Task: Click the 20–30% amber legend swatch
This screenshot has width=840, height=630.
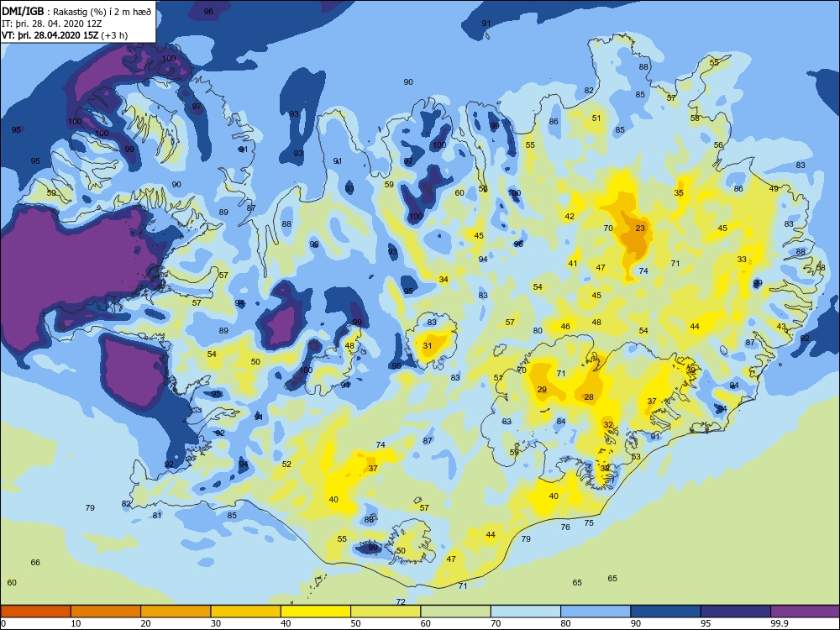Action: (176, 612)
